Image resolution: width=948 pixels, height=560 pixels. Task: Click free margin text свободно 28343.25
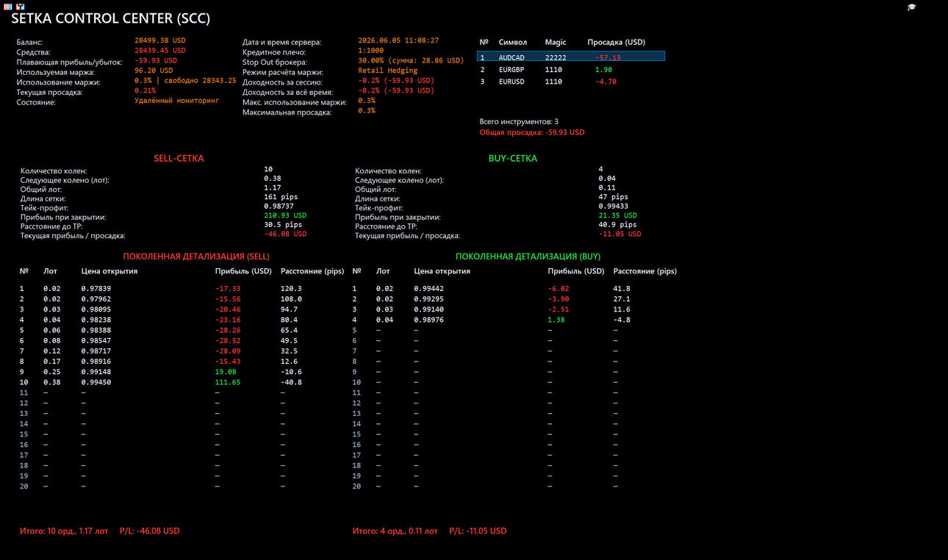pos(198,81)
